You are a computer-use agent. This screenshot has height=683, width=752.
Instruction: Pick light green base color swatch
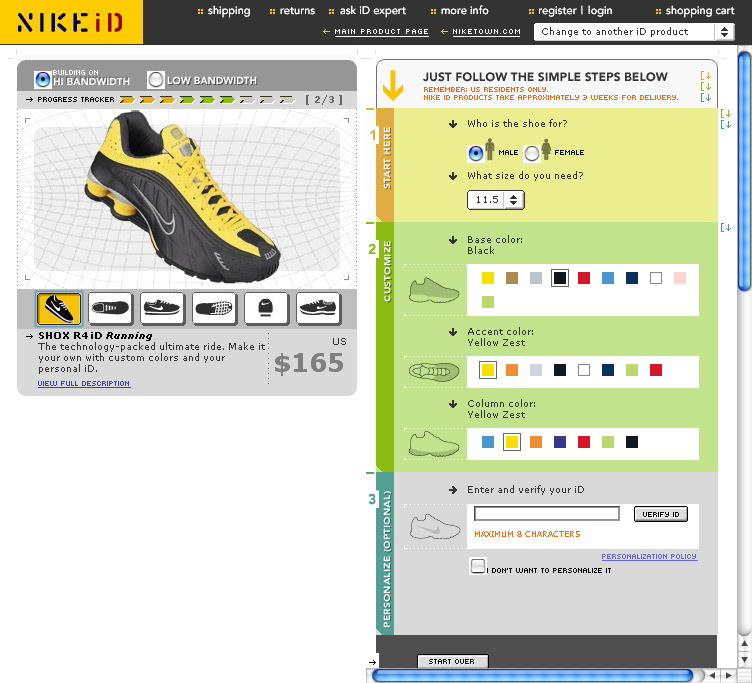click(x=488, y=302)
